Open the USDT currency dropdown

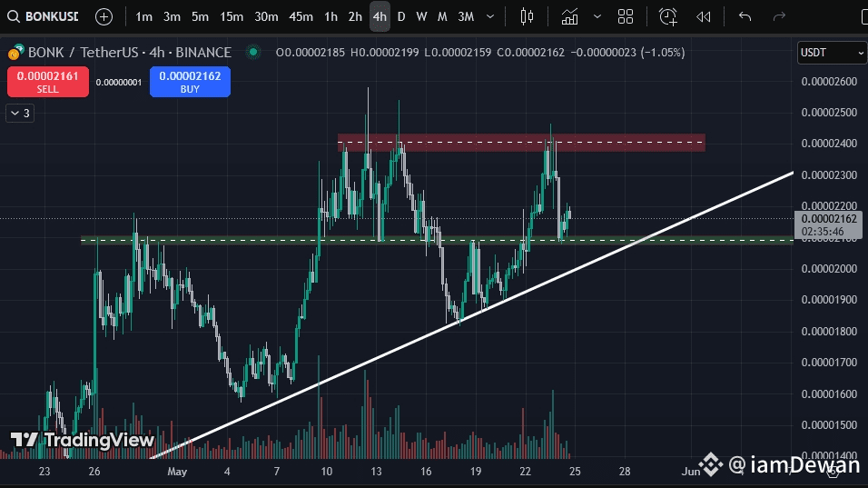[x=832, y=53]
